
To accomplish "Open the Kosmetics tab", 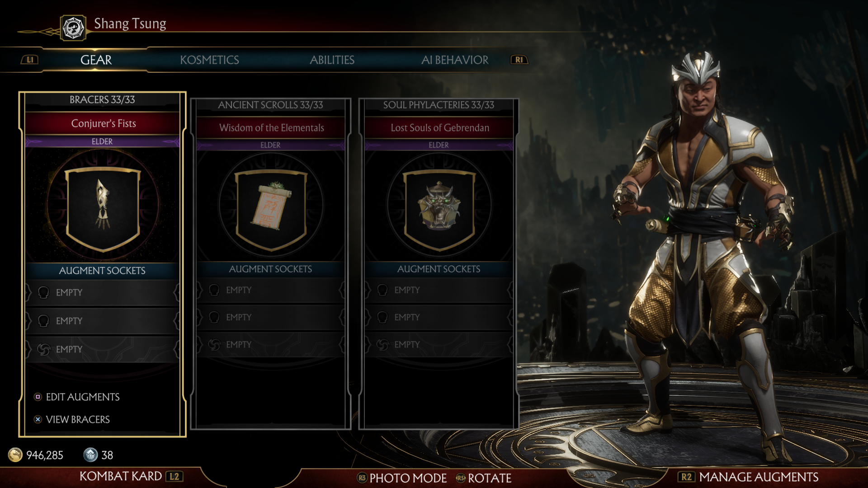I will pos(209,60).
